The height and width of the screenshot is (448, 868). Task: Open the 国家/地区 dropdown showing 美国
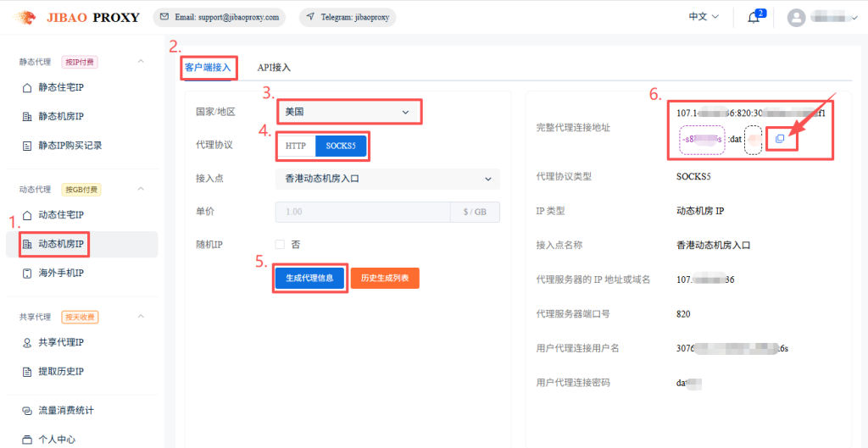tap(348, 112)
